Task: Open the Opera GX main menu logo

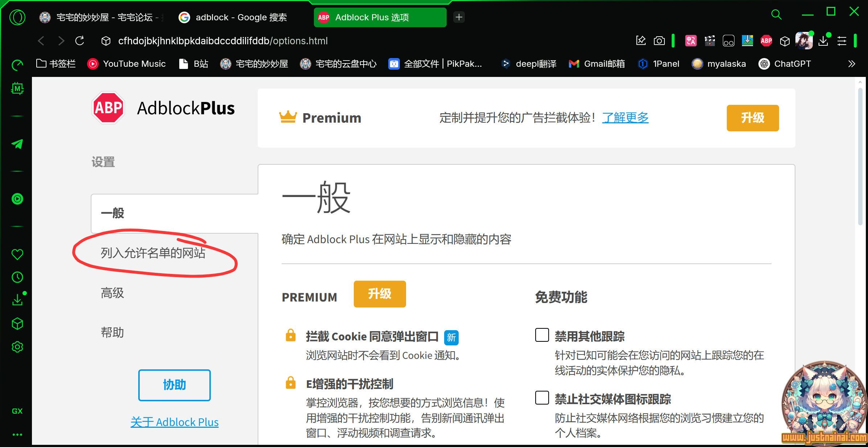Action: pyautogui.click(x=17, y=17)
